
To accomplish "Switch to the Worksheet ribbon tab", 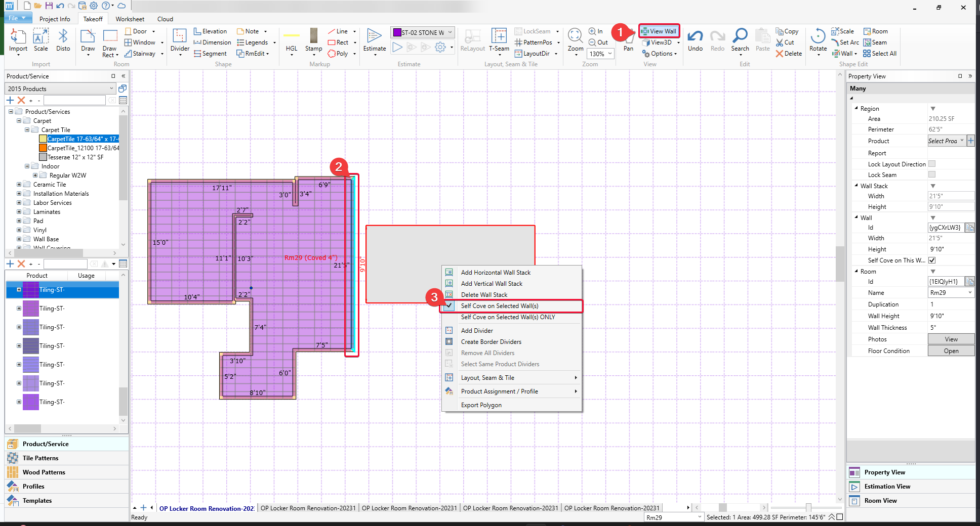I will (130, 19).
